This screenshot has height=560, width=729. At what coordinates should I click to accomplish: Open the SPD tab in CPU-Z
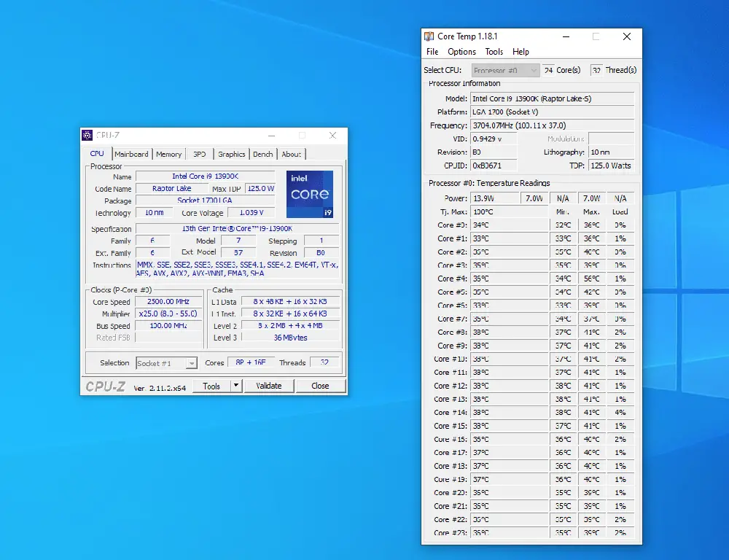point(200,155)
